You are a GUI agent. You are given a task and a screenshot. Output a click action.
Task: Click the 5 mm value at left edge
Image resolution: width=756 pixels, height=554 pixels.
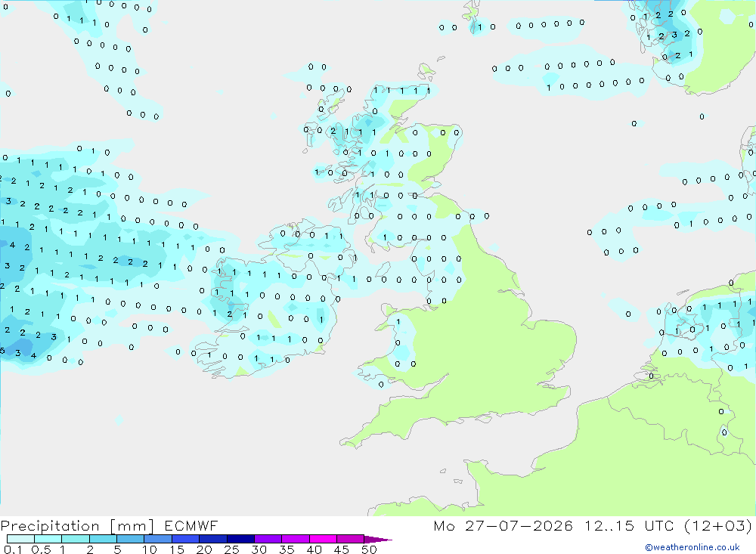(x=2, y=351)
